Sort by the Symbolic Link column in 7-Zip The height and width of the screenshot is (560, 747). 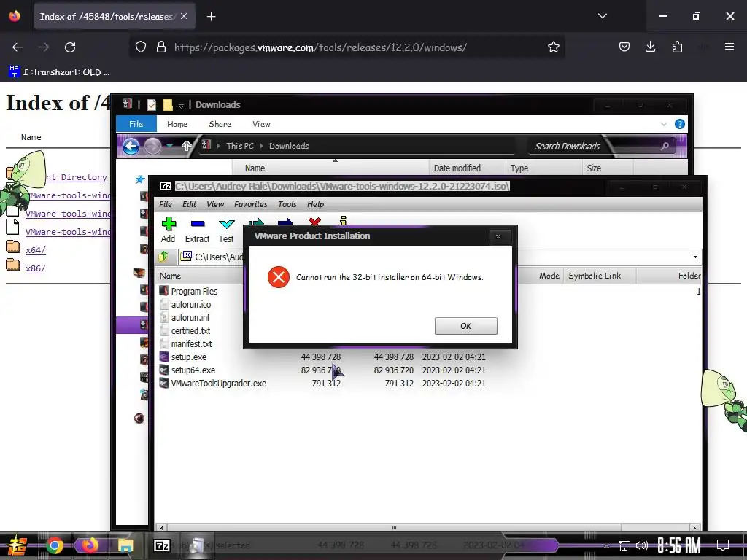(595, 276)
